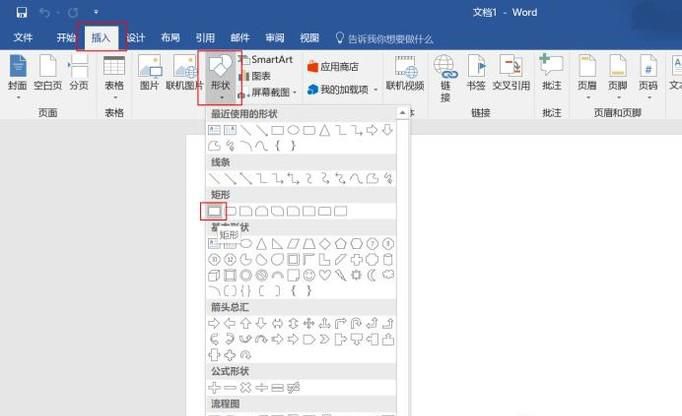Insert the SmartArt graphic

265,60
